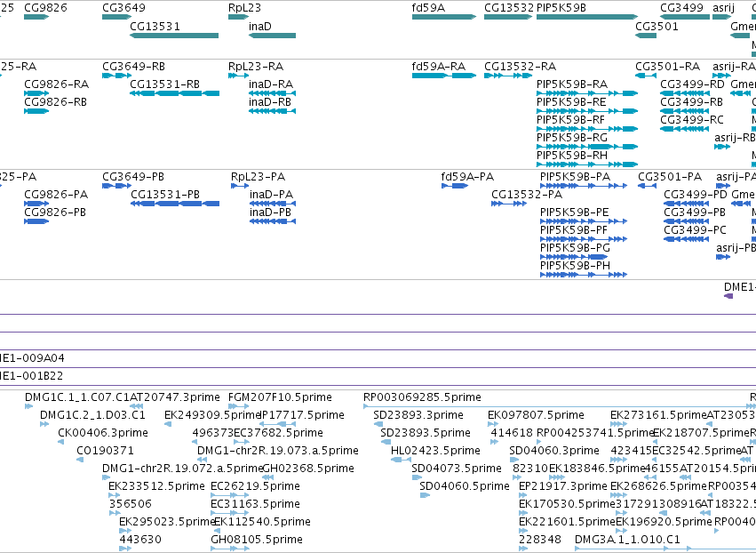Image resolution: width=756 pixels, height=553 pixels.
Task: Select the CG3499-RD transcript
Action: [x=685, y=93]
